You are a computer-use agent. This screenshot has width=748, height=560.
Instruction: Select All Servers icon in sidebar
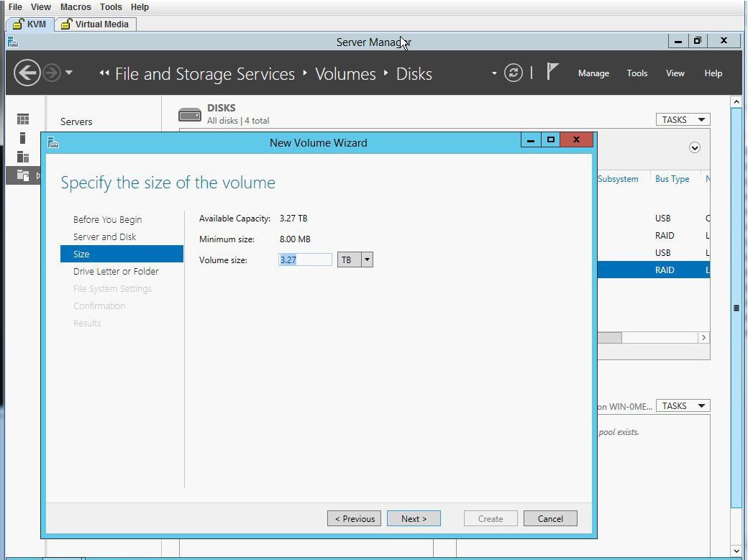pyautogui.click(x=23, y=157)
